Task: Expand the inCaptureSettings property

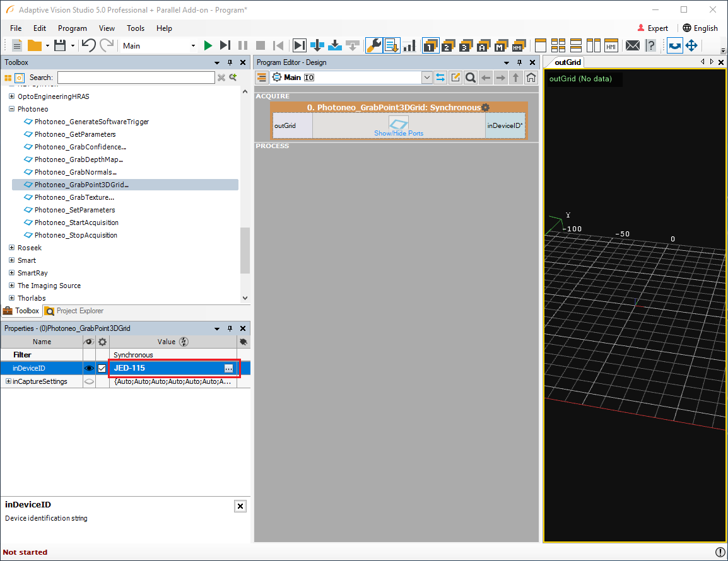Action: click(8, 381)
